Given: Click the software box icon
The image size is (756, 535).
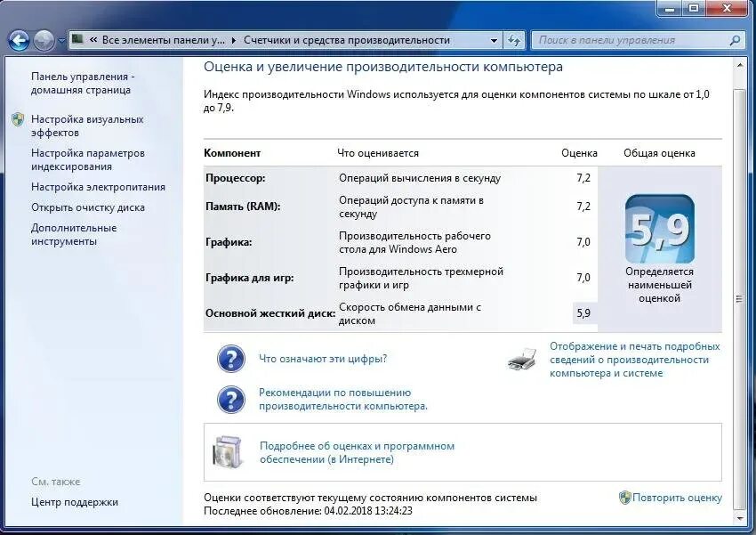Looking at the screenshot, I should (228, 452).
